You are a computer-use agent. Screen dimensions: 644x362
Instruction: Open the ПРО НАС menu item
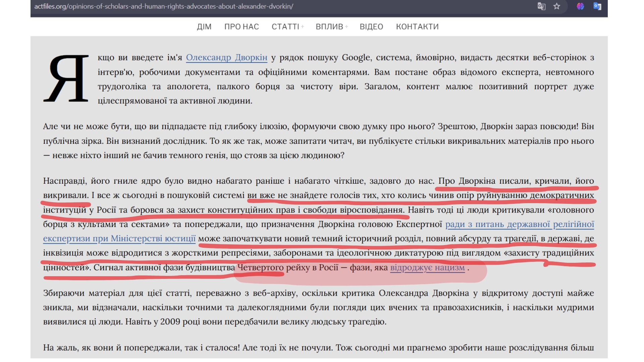click(241, 27)
